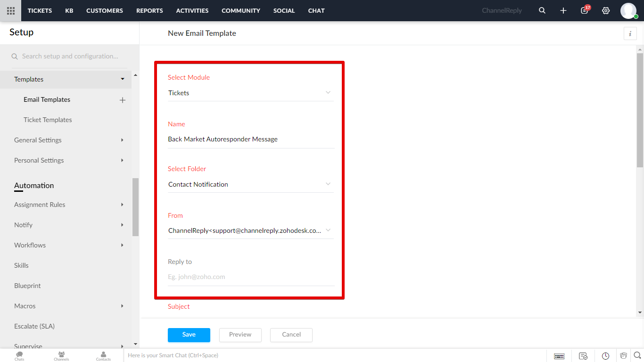Open the CHAT tab
The height and width of the screenshot is (362, 644).
pos(316,10)
